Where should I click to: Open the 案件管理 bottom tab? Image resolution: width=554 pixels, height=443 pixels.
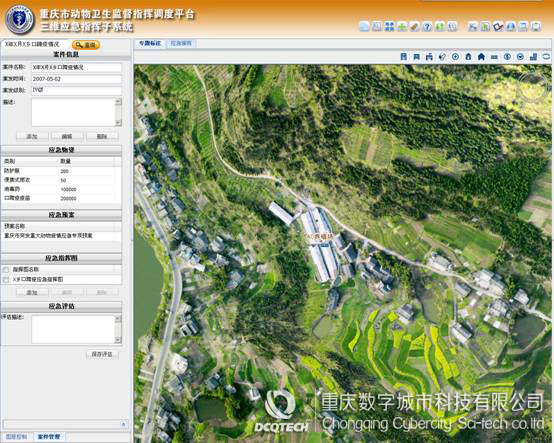(x=49, y=437)
